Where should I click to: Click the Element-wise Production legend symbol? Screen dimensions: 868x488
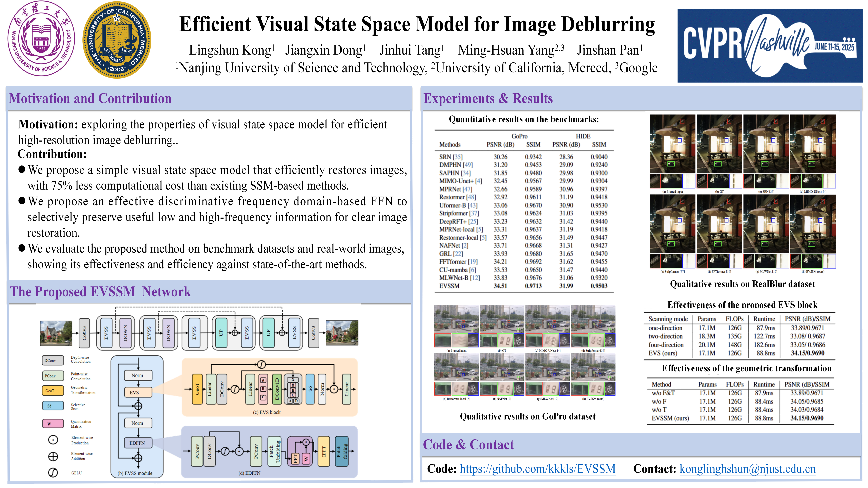tap(53, 440)
